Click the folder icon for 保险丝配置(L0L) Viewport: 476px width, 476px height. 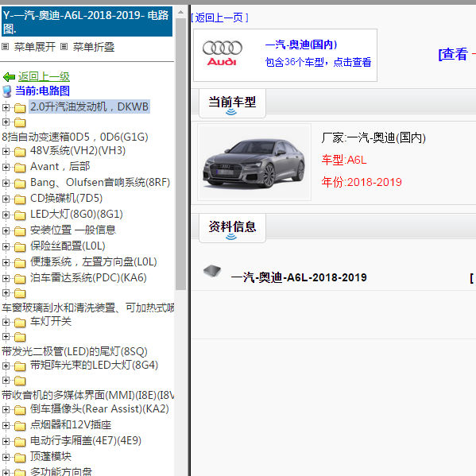[20, 247]
